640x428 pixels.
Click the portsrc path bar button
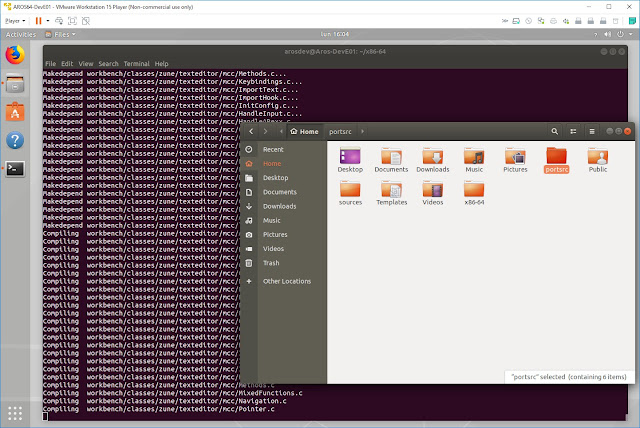click(x=340, y=131)
